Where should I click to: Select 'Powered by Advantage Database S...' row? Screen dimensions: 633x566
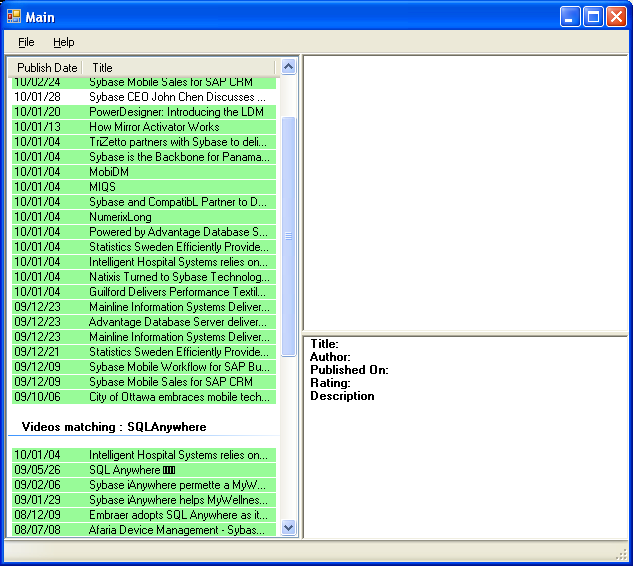pos(144,232)
